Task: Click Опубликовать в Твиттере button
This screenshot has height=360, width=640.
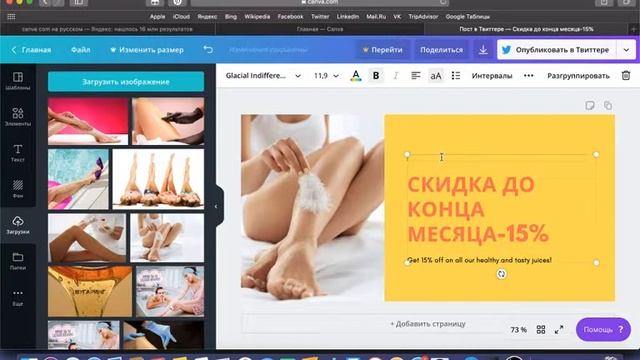Action: pos(556,50)
